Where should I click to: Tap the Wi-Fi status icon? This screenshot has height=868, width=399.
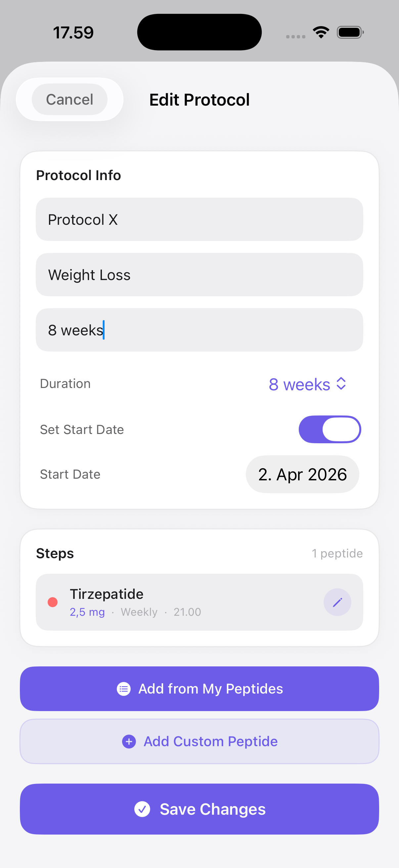pyautogui.click(x=321, y=32)
